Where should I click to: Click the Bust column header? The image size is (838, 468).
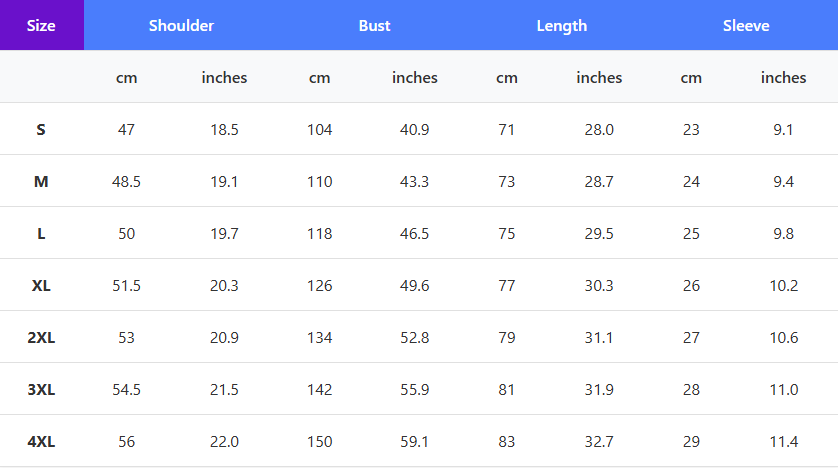pyautogui.click(x=374, y=25)
